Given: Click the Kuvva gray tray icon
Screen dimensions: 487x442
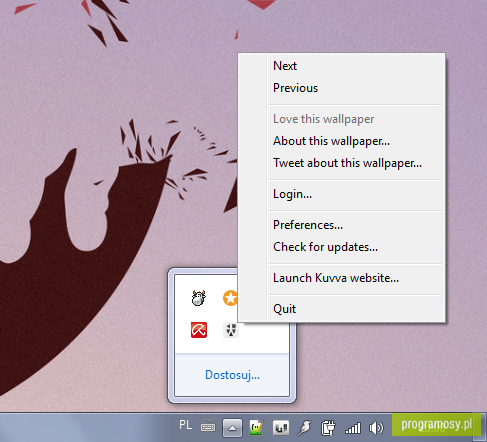Looking at the screenshot, I should click(x=231, y=330).
